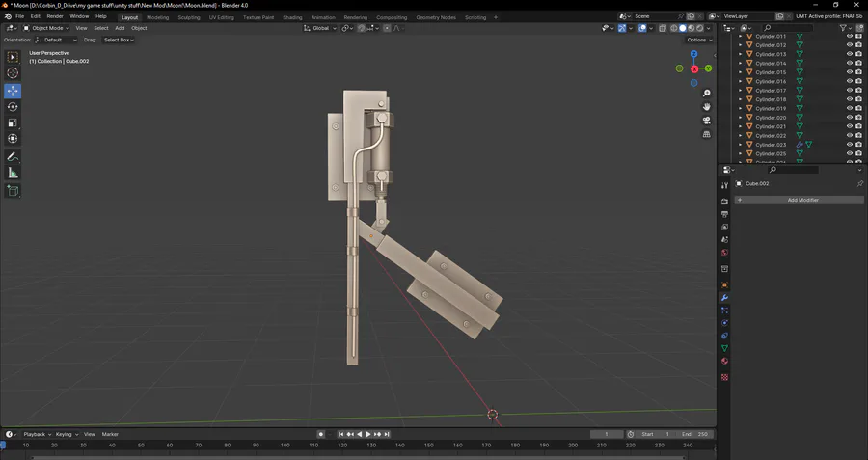Switch perspective/orthographic with grid icon
The image size is (868, 460).
tap(706, 134)
